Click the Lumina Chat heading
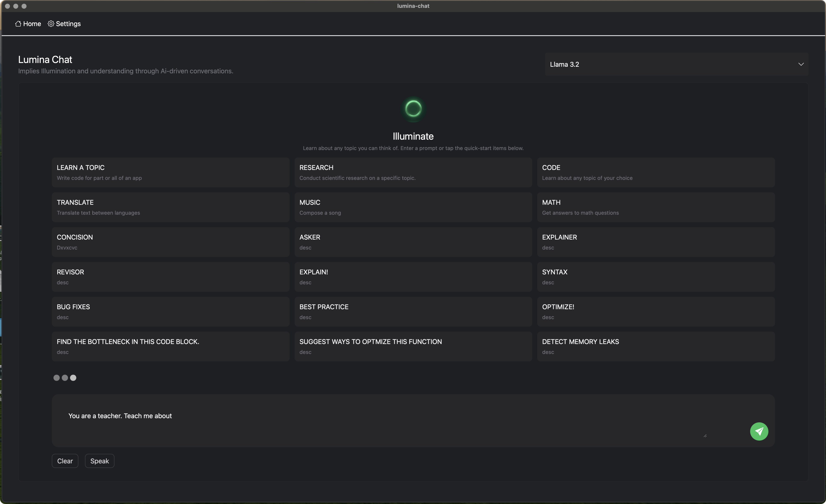The height and width of the screenshot is (504, 826). [x=45, y=60]
